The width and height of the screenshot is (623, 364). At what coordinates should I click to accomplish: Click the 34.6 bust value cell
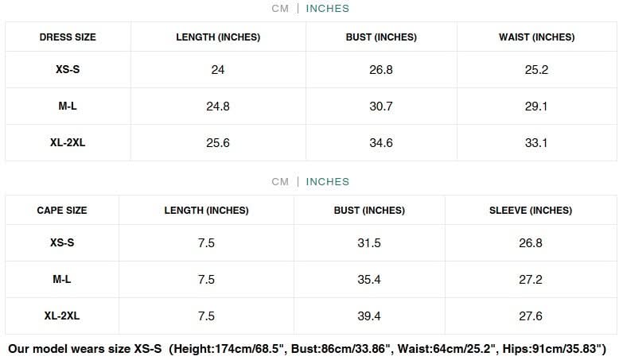click(x=381, y=142)
